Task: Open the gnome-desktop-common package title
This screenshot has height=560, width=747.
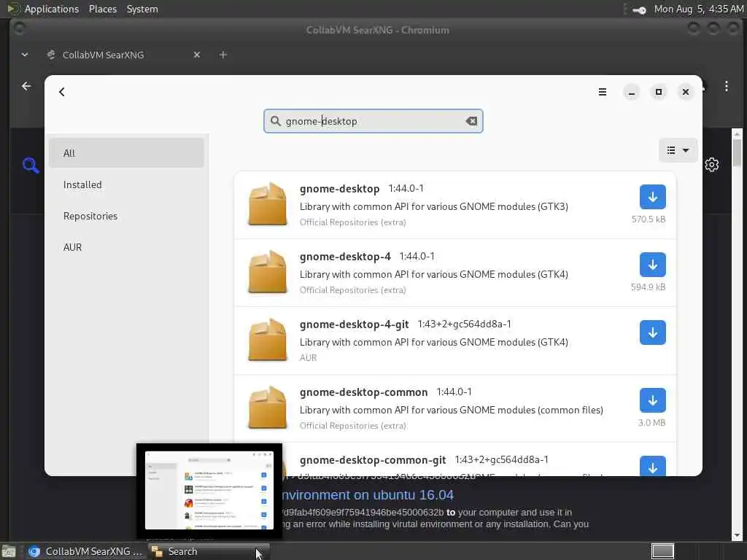Action: [363, 392]
